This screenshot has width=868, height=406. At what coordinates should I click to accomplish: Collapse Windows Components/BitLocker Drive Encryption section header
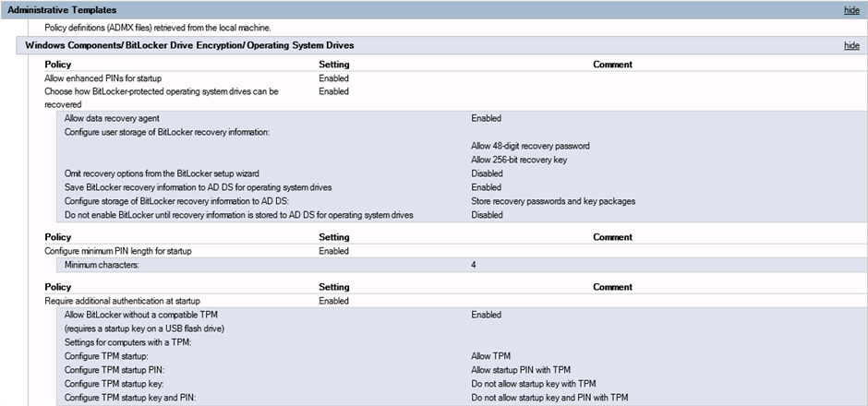click(441, 46)
